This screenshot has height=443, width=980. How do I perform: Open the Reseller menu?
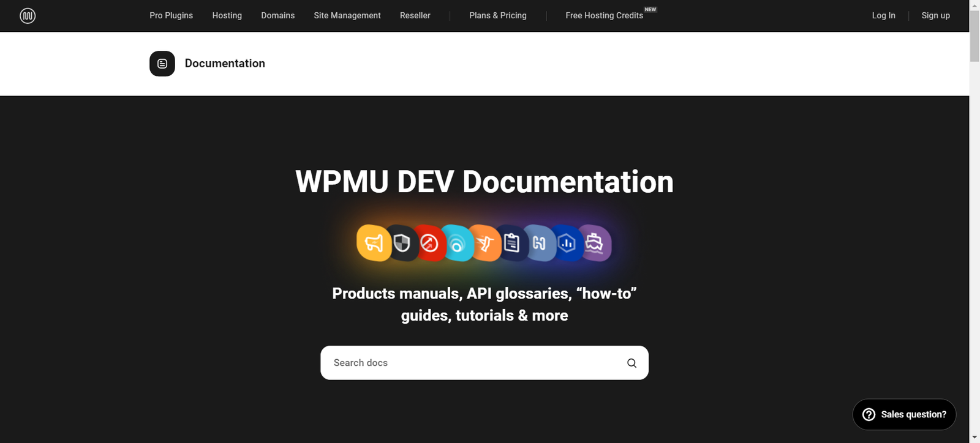(x=415, y=15)
